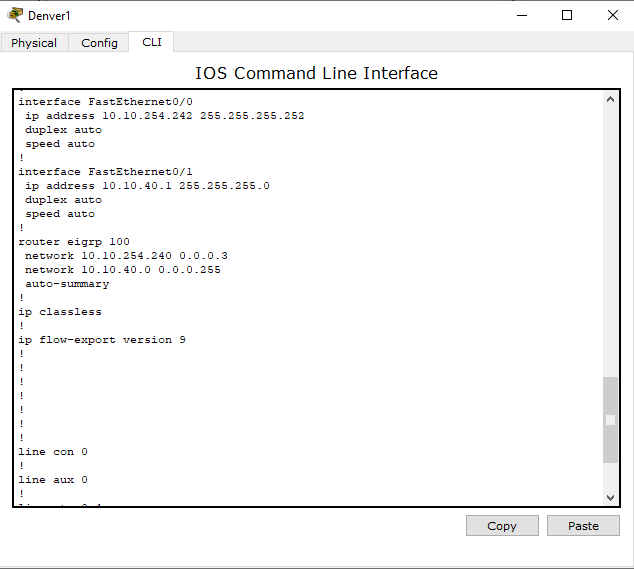Click the CLI scrollbar down arrow
The height and width of the screenshot is (569, 634).
[x=610, y=497]
